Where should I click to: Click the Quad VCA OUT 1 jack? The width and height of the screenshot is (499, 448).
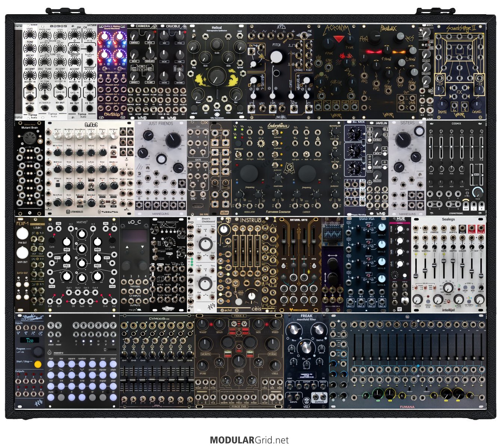point(351,302)
